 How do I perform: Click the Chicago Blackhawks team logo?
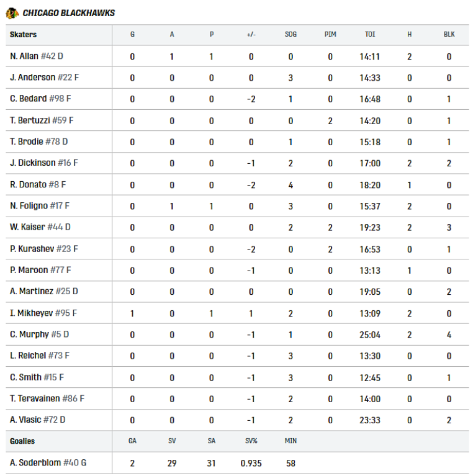(x=12, y=13)
